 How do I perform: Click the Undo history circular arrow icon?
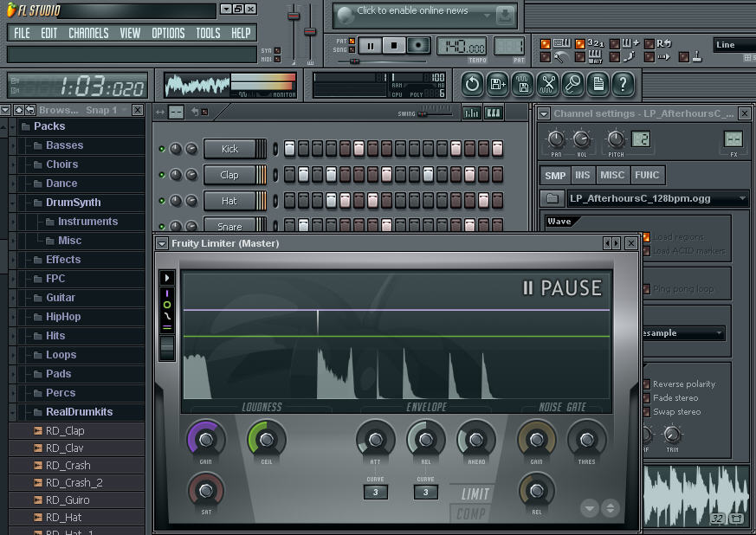click(473, 84)
